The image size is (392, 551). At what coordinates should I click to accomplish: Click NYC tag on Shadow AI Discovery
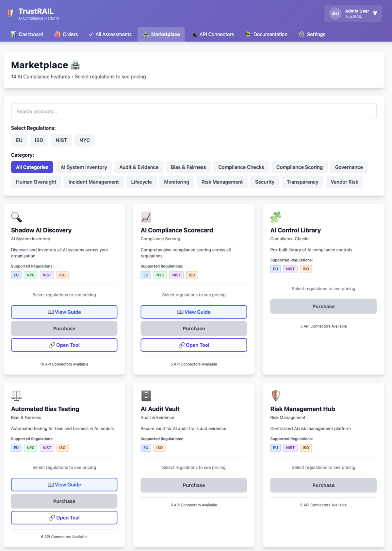click(x=31, y=275)
